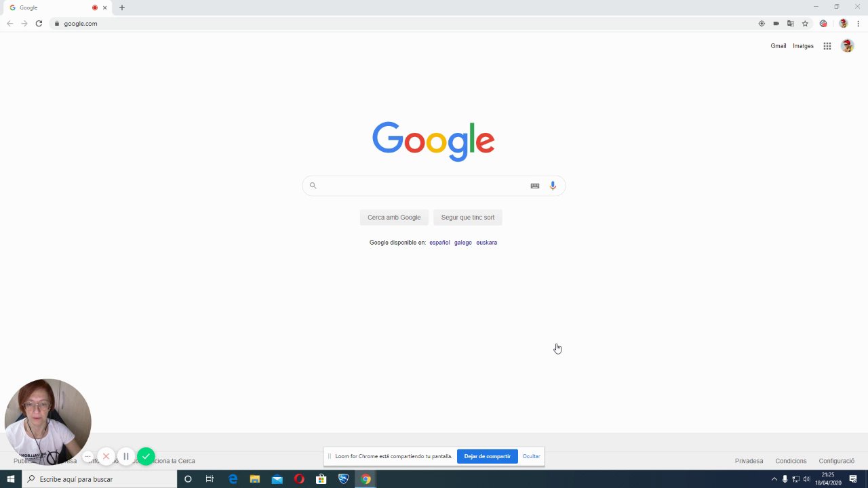
Task: Click the browser forward arrow
Action: 24,24
